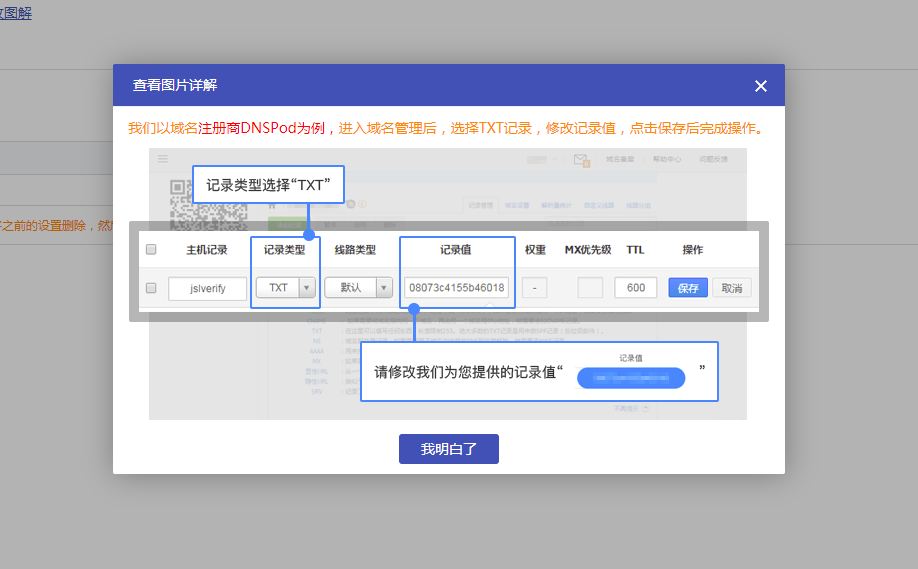Click the jslverify host record field
918x569 pixels.
[x=207, y=288]
